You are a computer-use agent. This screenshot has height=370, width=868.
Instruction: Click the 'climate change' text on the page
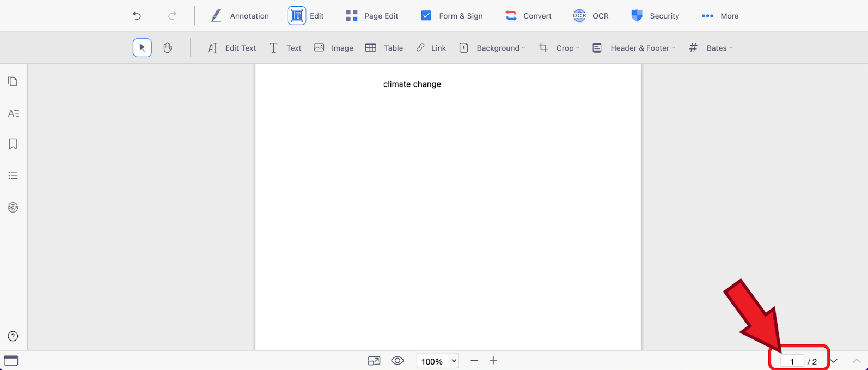tap(412, 84)
